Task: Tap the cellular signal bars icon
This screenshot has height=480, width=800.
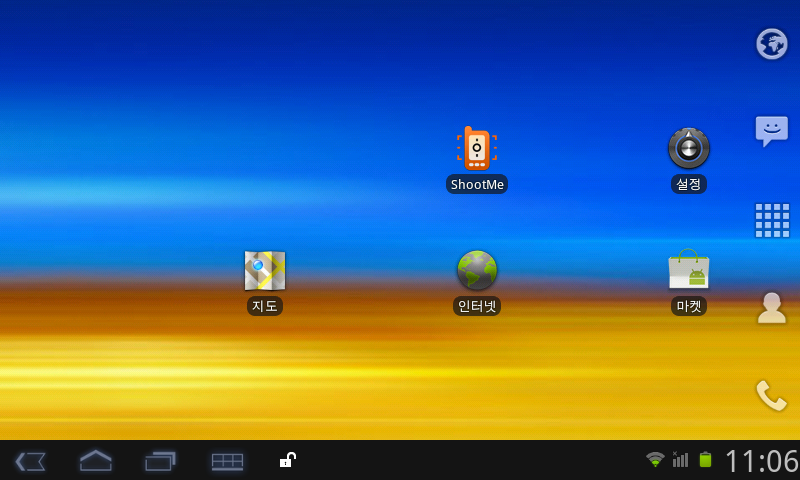Action: (x=680, y=459)
